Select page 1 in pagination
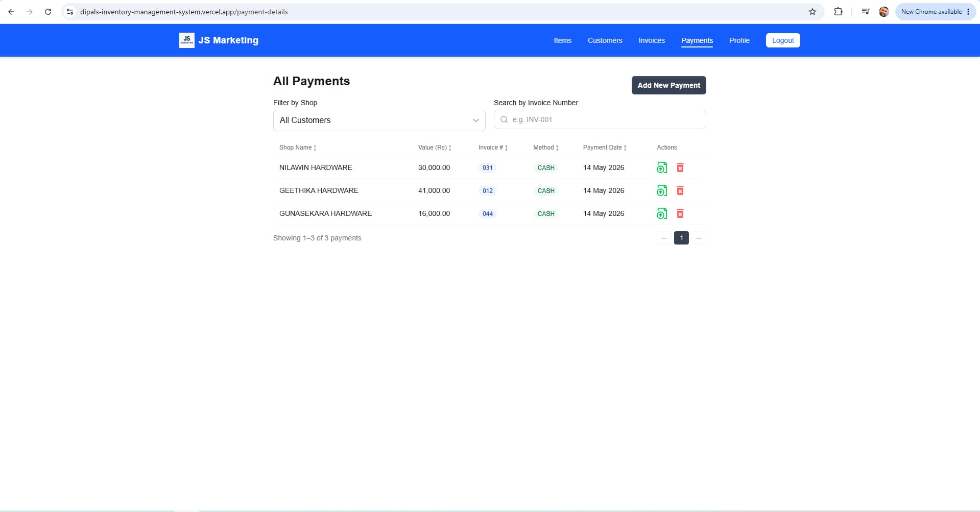Viewport: 980px width, 512px height. pos(681,238)
